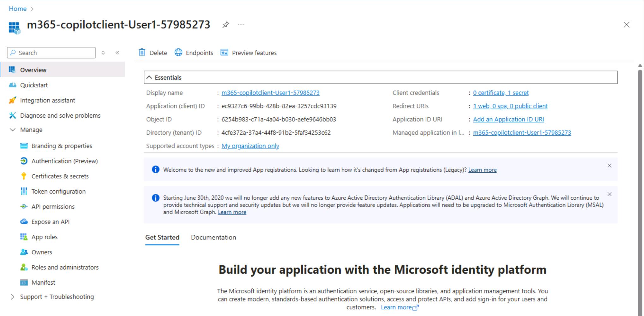Dismiss the ADAL deprecation notice
Viewport: 644px width, 316px height.
[x=609, y=194]
